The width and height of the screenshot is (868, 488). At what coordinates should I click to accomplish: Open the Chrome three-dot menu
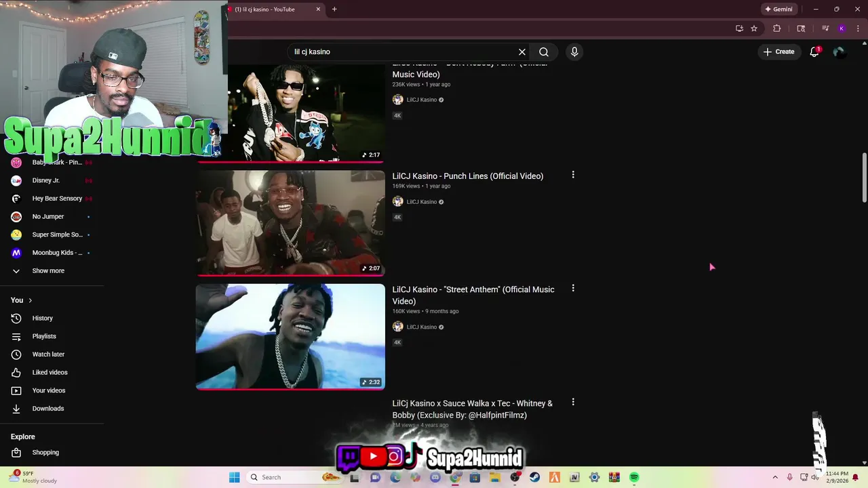858,28
